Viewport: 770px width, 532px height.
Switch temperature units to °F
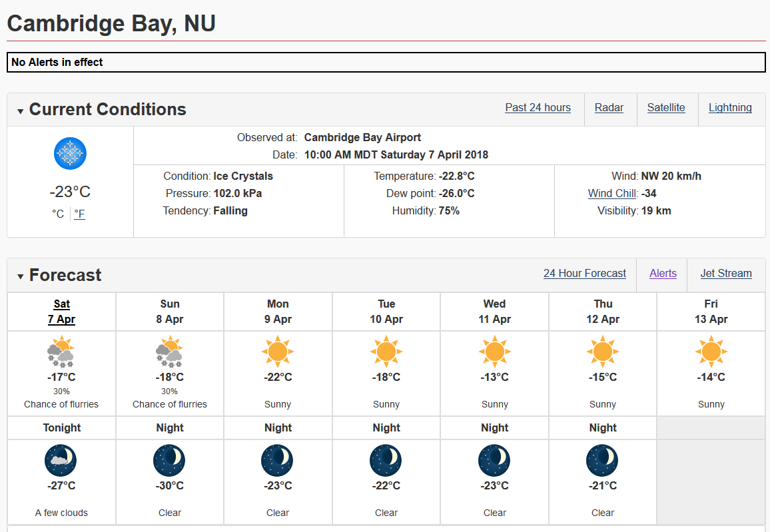(x=80, y=214)
